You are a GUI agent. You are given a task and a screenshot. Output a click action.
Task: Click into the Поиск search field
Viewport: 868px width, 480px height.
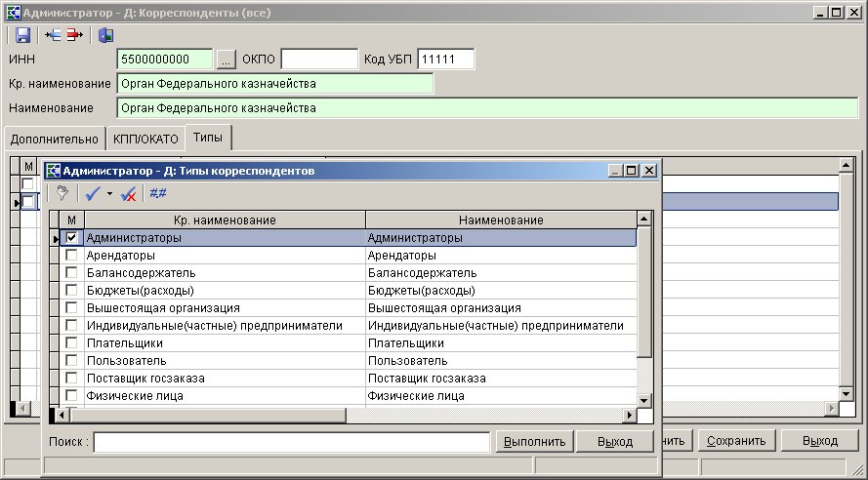[291, 442]
